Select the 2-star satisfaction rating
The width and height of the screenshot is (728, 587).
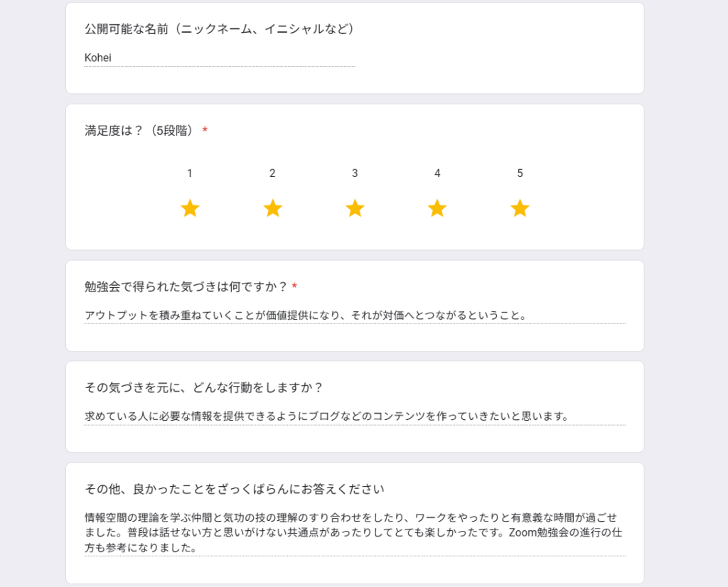(x=272, y=208)
